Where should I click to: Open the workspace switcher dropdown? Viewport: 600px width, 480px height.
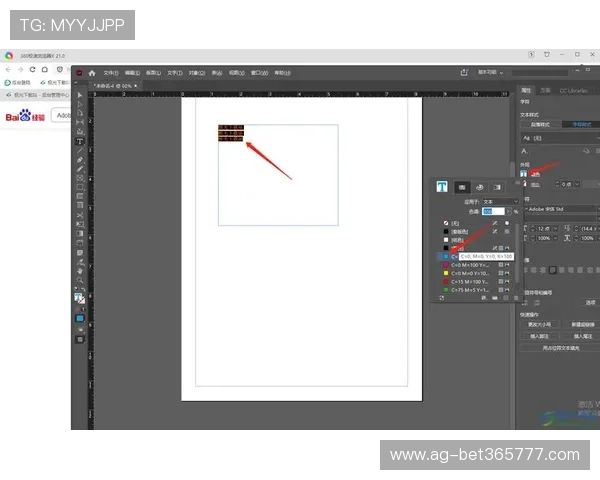[x=490, y=72]
